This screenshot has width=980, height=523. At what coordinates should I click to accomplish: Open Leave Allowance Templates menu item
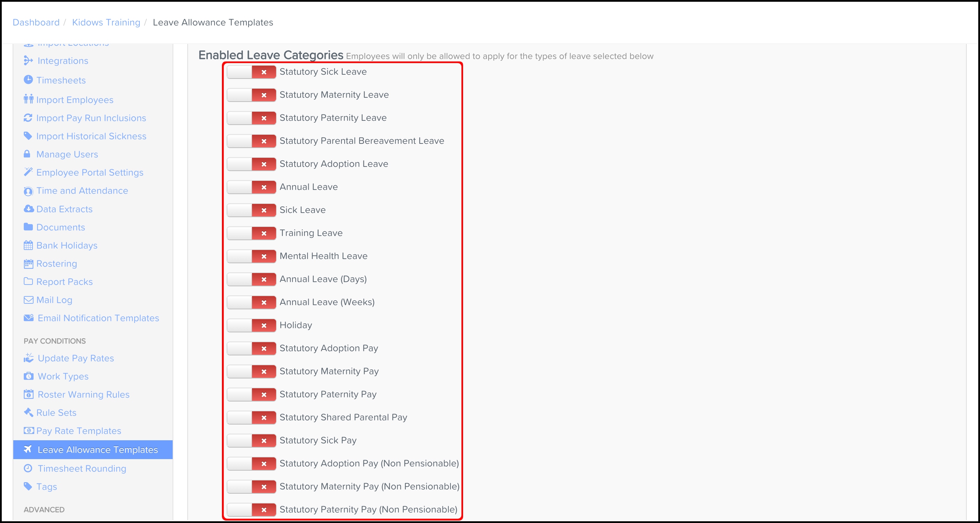click(98, 450)
